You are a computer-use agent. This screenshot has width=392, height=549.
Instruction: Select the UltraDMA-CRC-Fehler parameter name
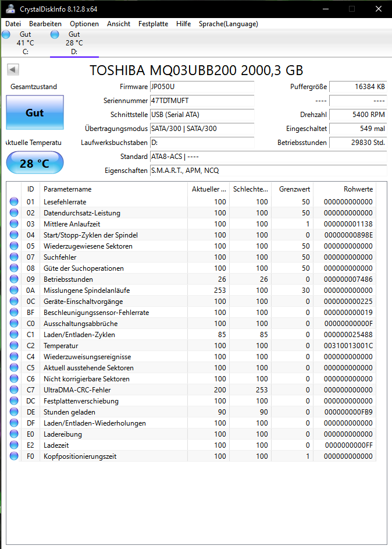click(x=77, y=389)
